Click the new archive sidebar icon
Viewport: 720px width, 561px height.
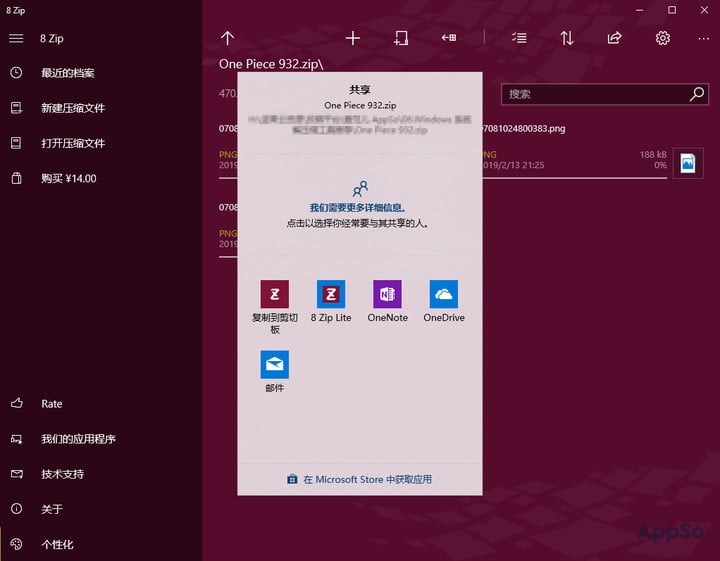pos(17,108)
